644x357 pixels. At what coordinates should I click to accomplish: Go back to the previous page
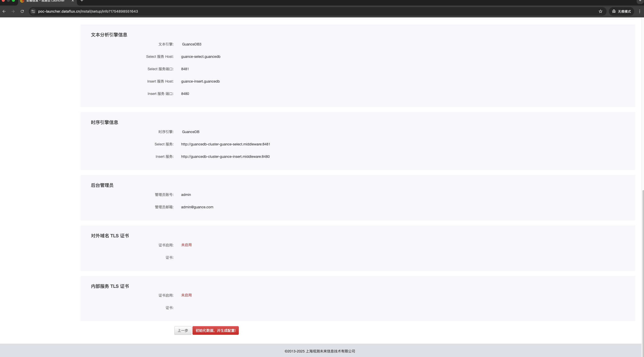pyautogui.click(x=4, y=11)
